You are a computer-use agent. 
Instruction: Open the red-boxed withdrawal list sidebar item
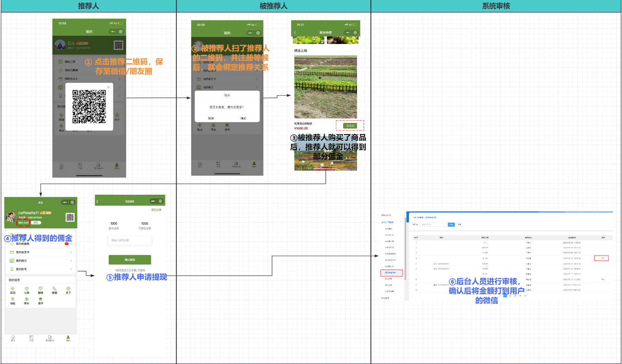pyautogui.click(x=392, y=273)
